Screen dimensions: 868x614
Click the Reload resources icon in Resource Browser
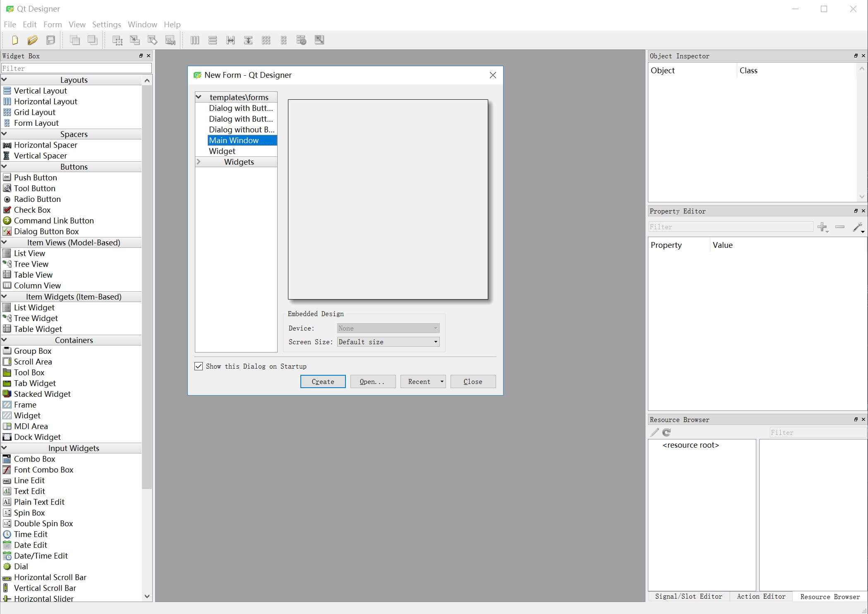[667, 432]
